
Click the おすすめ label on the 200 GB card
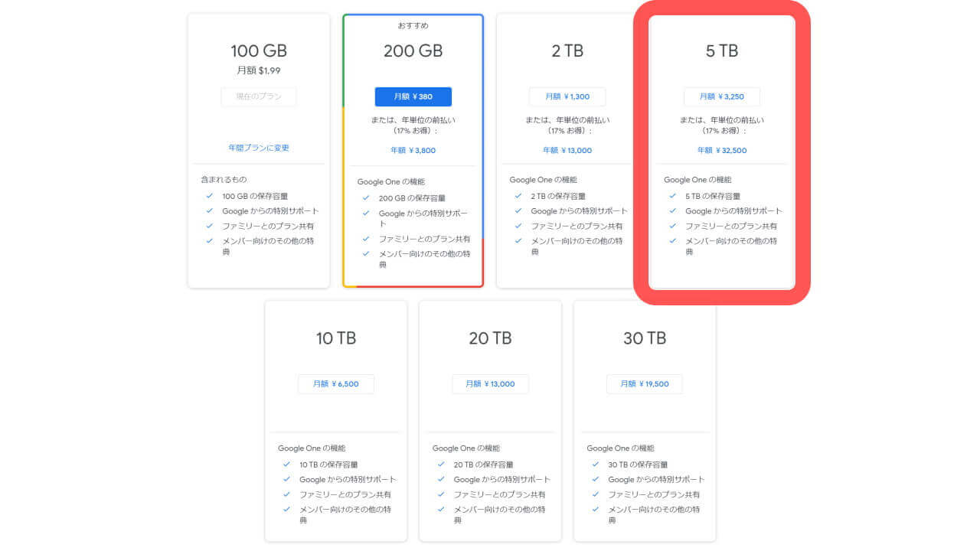[413, 25]
